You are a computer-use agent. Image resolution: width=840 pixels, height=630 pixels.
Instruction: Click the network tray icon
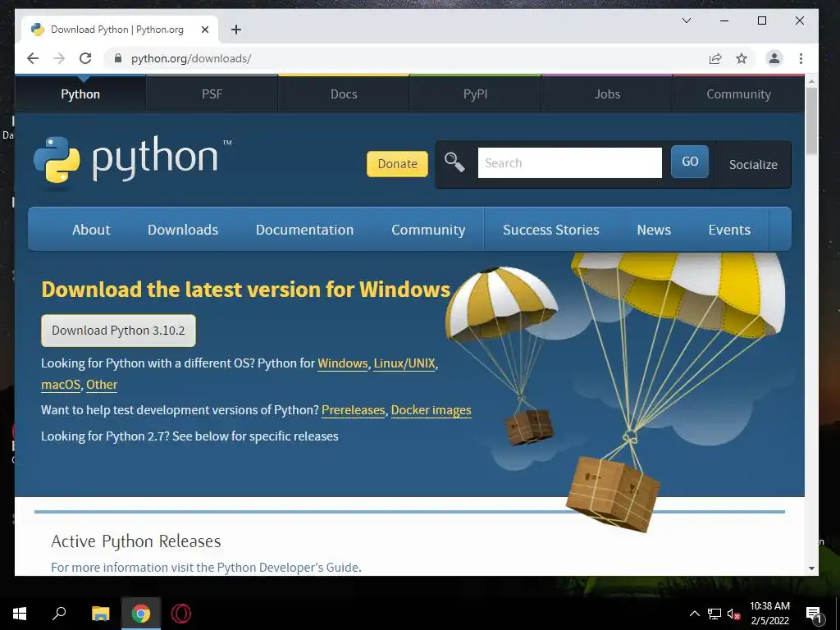pos(714,614)
